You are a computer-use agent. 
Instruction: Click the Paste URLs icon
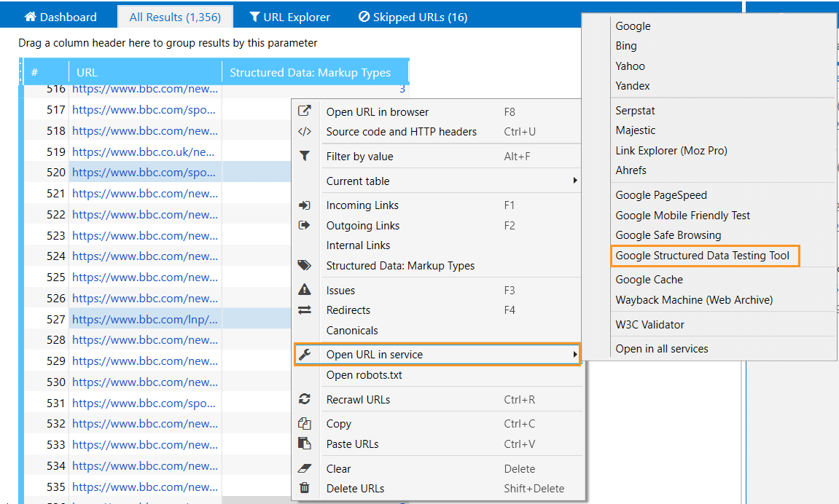[x=305, y=444]
